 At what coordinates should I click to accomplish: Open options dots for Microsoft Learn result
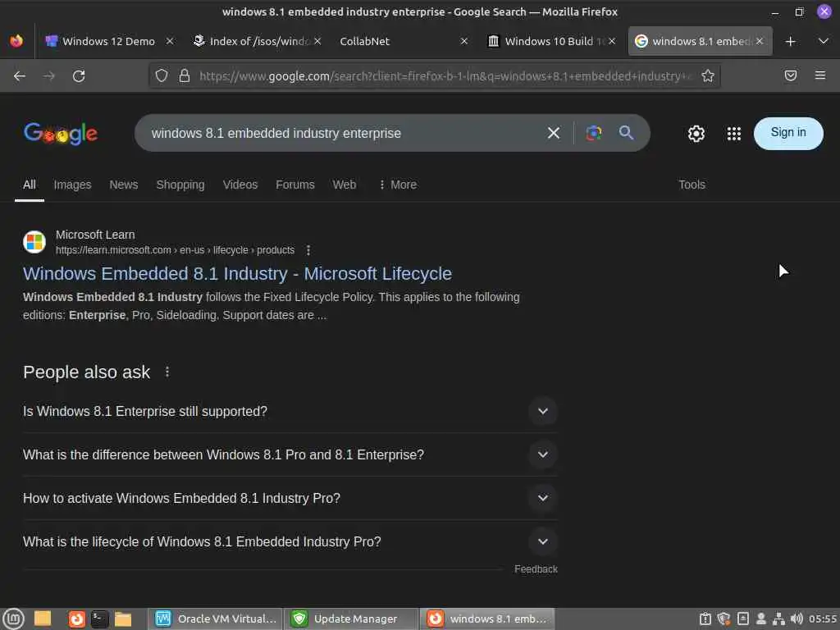[308, 250]
